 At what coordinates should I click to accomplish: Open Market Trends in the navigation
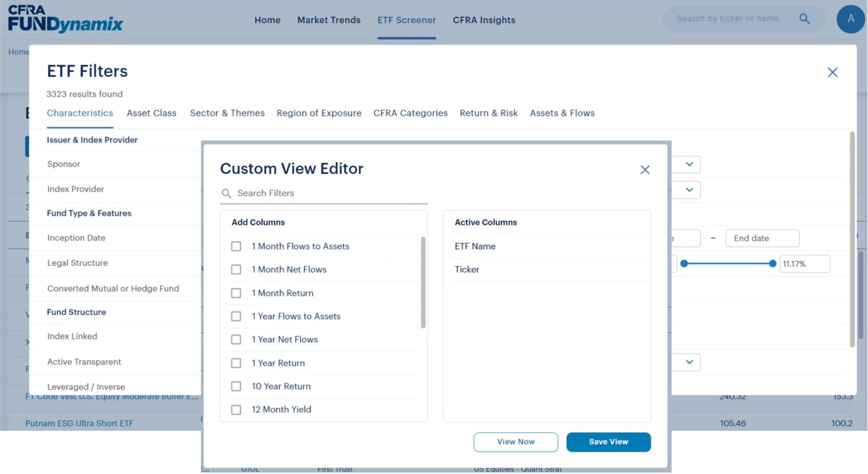[x=329, y=20]
